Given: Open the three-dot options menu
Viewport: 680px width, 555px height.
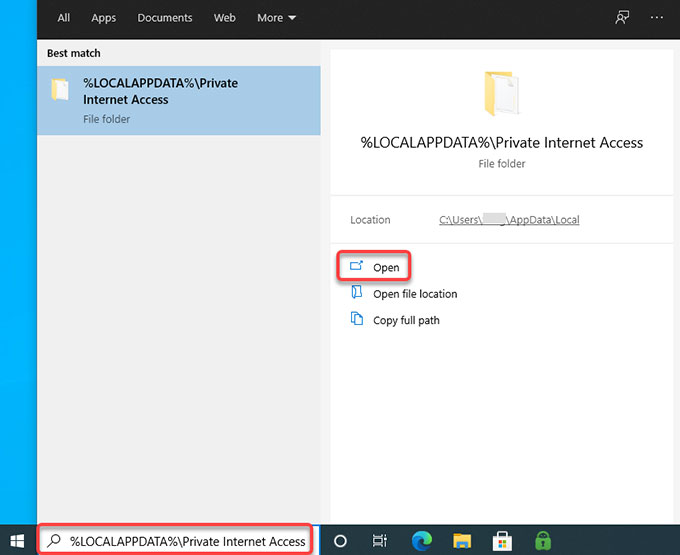Looking at the screenshot, I should [657, 17].
